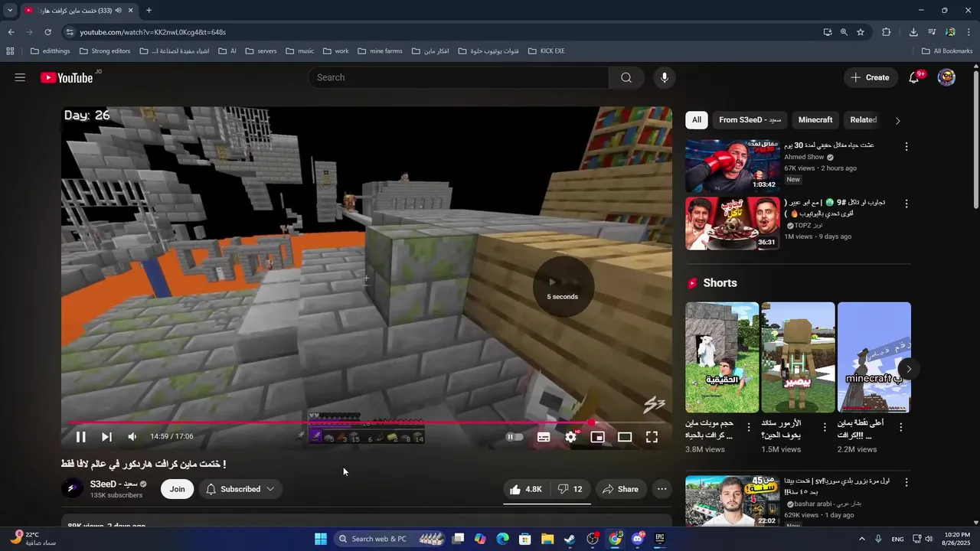The width and height of the screenshot is (980, 551).
Task: Mute the video player volume
Action: [132, 437]
